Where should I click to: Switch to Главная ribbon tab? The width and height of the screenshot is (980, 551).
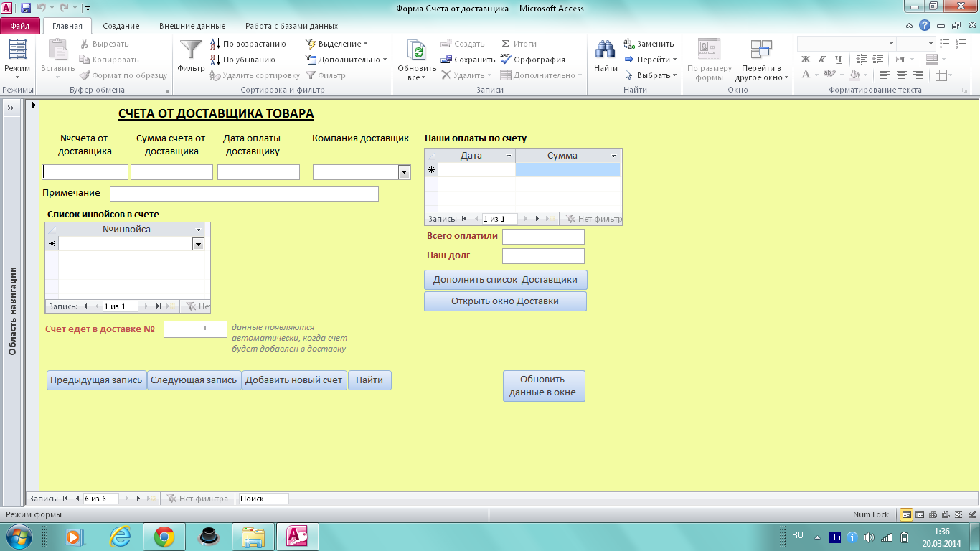67,26
